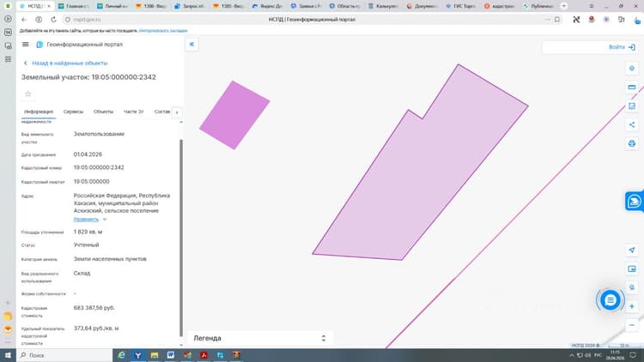The height and width of the screenshot is (362, 644).
Task: Click the Войти login button
Action: tap(622, 47)
